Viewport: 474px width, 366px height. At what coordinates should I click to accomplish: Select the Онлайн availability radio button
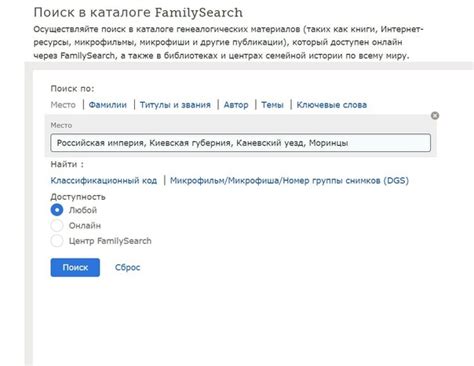coord(57,226)
